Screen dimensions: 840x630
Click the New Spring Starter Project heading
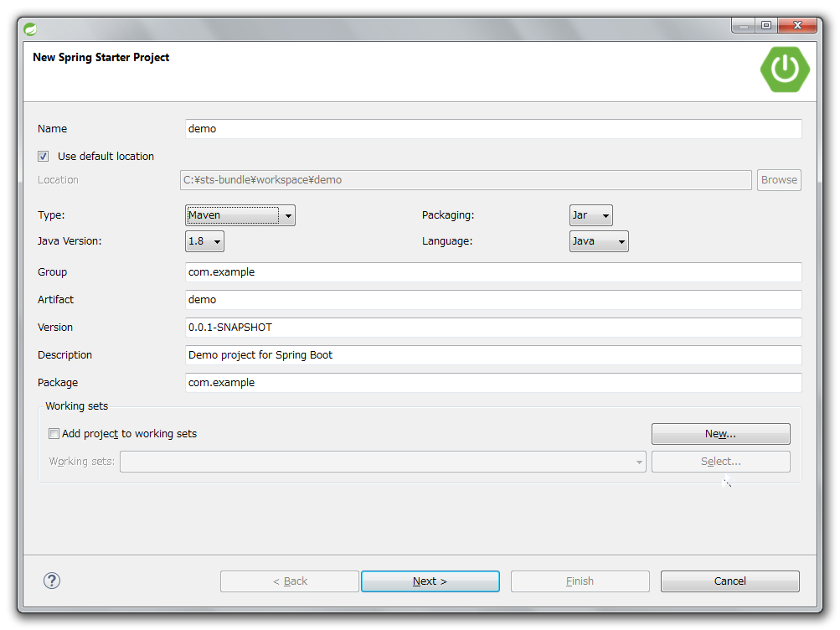100,57
